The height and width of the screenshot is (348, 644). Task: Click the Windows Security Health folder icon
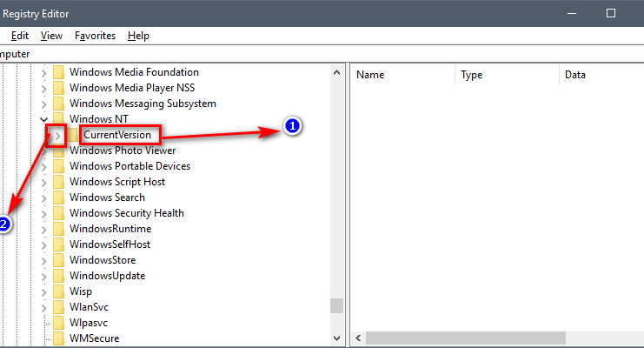tap(59, 213)
